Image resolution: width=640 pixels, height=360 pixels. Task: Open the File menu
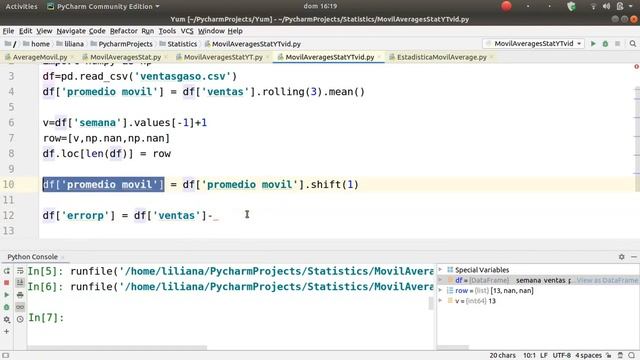point(8,31)
